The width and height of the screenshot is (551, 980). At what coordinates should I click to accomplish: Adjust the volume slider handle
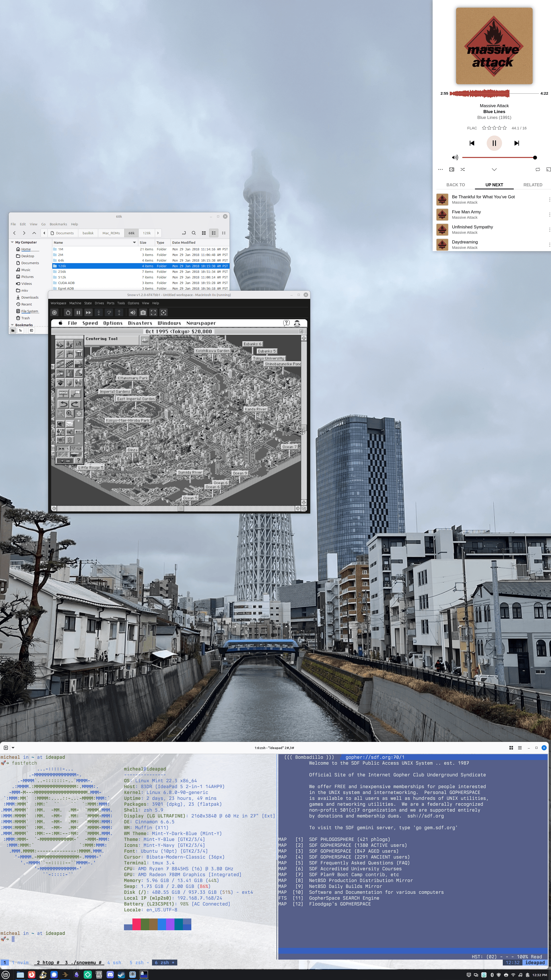pos(535,157)
